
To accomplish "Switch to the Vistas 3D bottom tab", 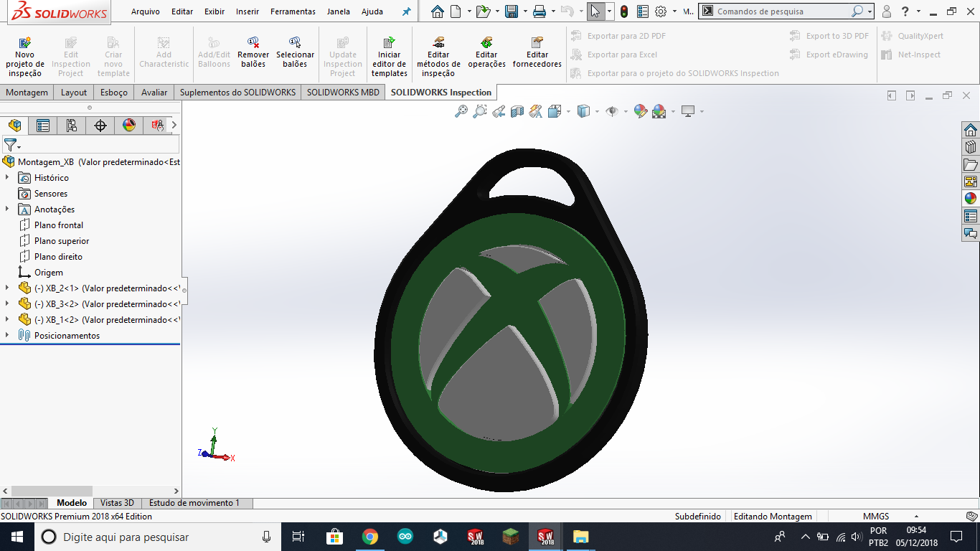I will coord(117,503).
